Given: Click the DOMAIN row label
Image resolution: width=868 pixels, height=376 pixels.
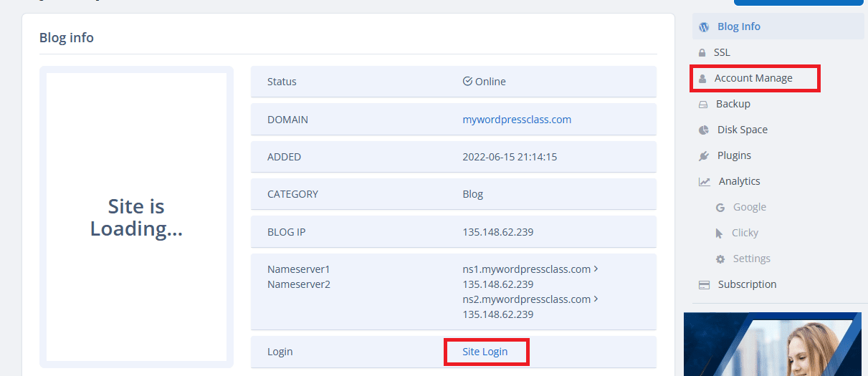Looking at the screenshot, I should (287, 120).
